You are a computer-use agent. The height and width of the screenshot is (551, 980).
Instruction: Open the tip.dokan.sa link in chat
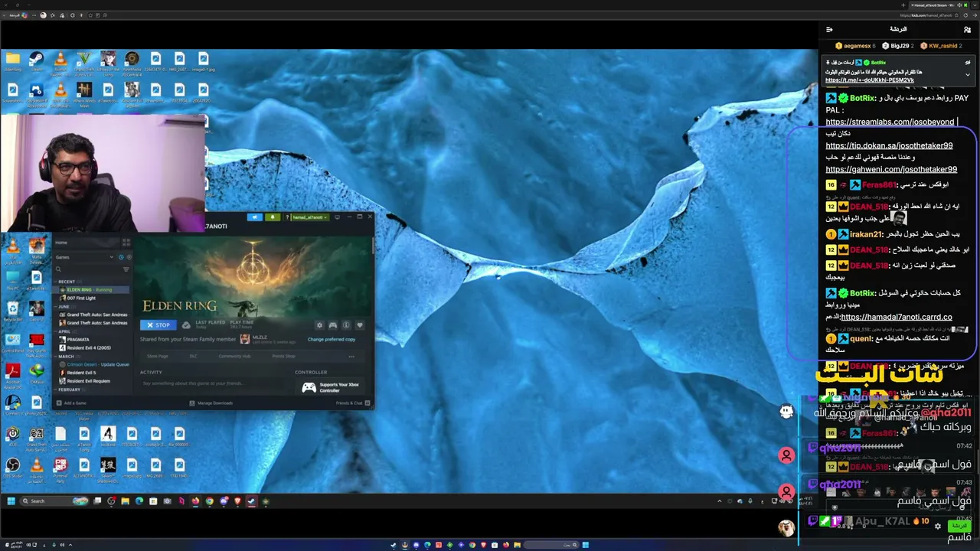pyautogui.click(x=889, y=145)
